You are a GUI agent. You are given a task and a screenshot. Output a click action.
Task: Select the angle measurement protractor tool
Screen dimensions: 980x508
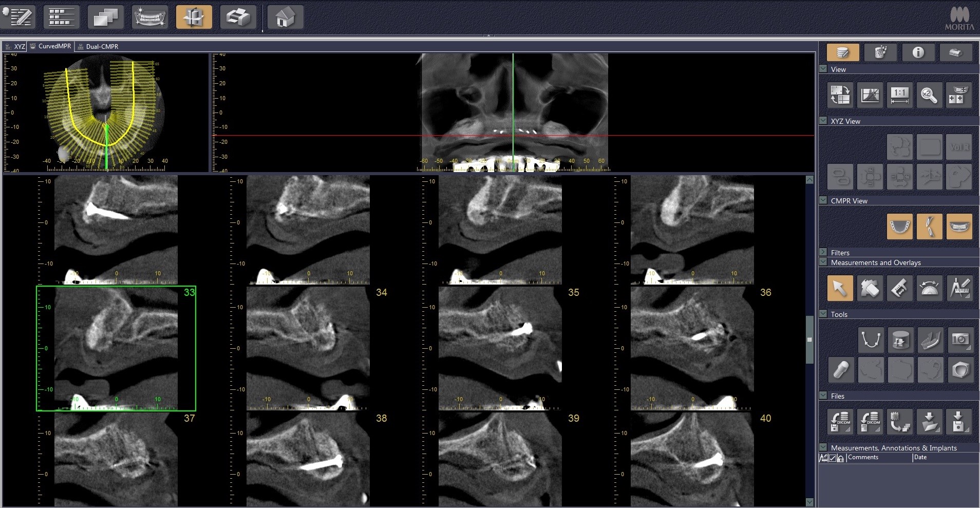tap(930, 288)
